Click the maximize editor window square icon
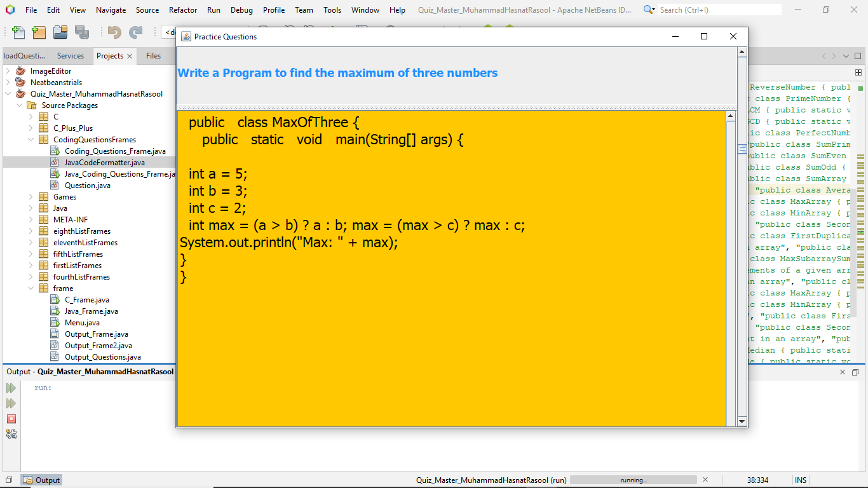868x488 pixels. click(858, 56)
